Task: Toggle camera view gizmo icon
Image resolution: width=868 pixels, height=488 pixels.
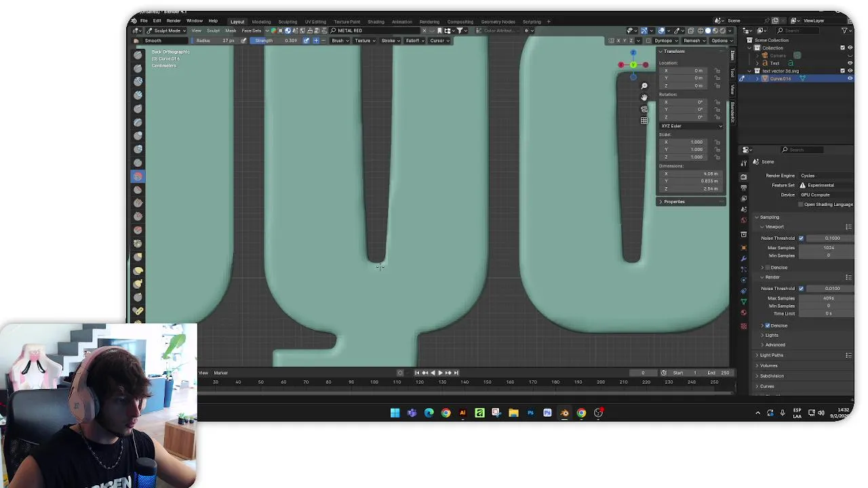Action: [x=644, y=109]
